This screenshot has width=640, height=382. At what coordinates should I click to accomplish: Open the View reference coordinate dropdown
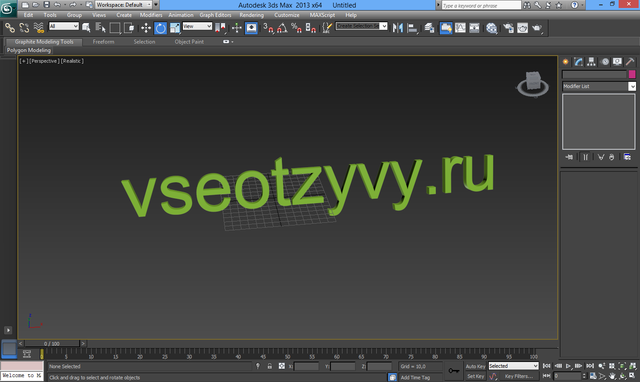[x=197, y=26]
